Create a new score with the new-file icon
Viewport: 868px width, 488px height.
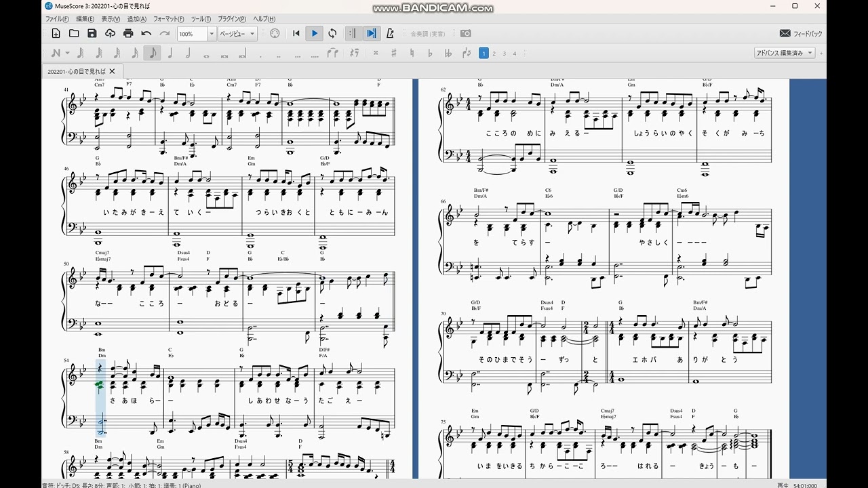pyautogui.click(x=56, y=33)
